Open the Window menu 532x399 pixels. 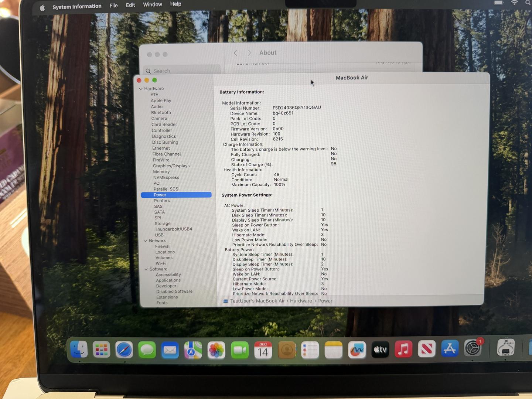tap(152, 4)
